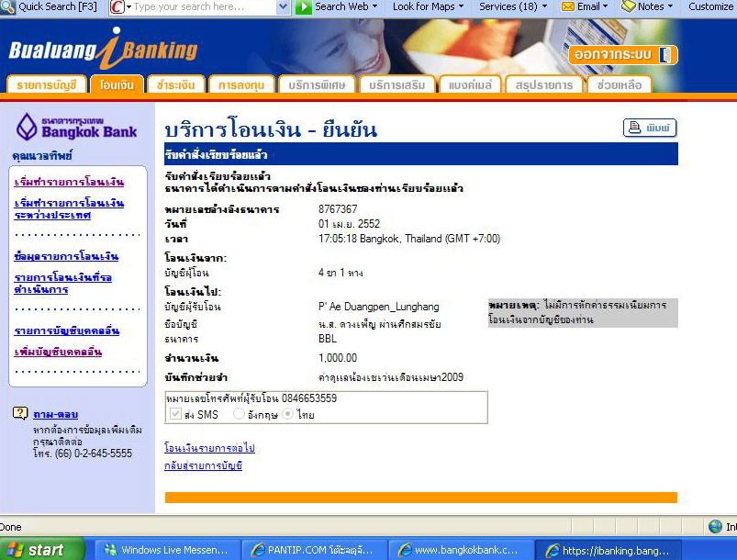
Task: Click the Bangkok Bank logo in sidebar
Action: (76, 127)
